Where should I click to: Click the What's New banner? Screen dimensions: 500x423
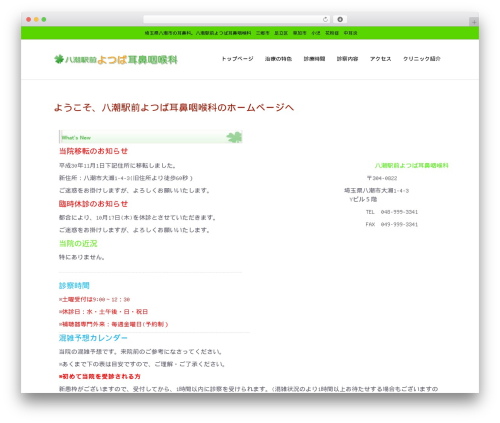(151, 137)
